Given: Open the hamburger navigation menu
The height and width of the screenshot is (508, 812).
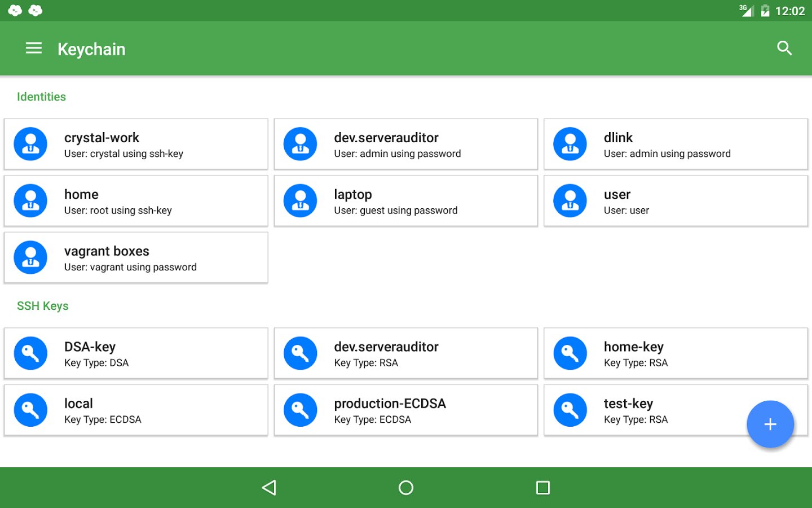Looking at the screenshot, I should pos(34,49).
